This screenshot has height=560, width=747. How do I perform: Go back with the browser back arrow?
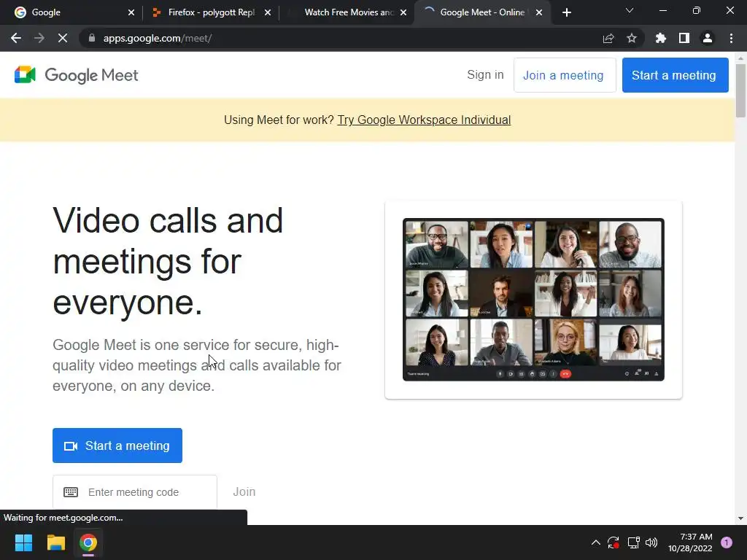[x=16, y=38]
